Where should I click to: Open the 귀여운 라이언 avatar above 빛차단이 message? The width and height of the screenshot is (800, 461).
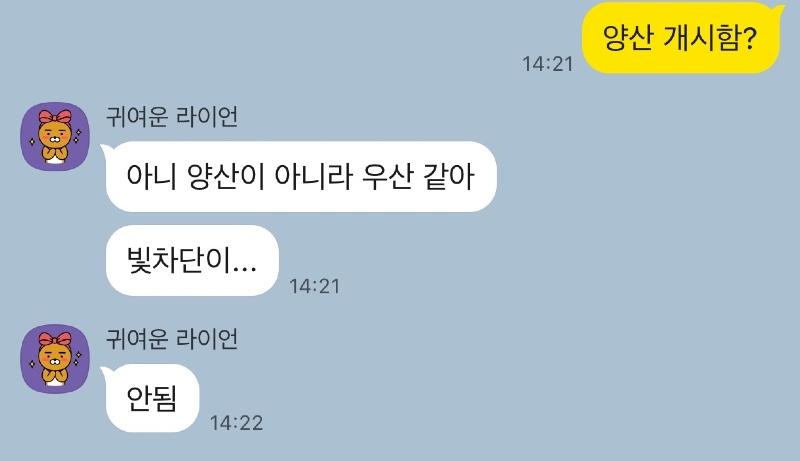55,136
